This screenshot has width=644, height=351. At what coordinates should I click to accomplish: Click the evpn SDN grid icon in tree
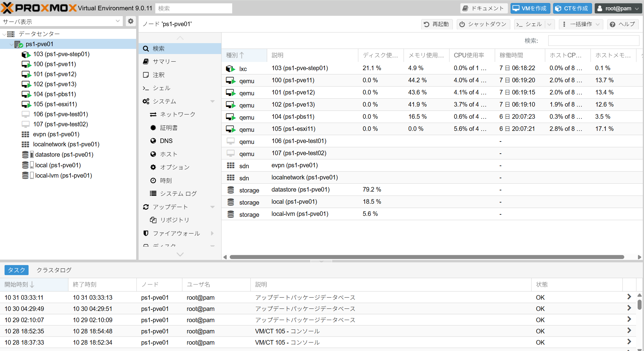tap(26, 134)
